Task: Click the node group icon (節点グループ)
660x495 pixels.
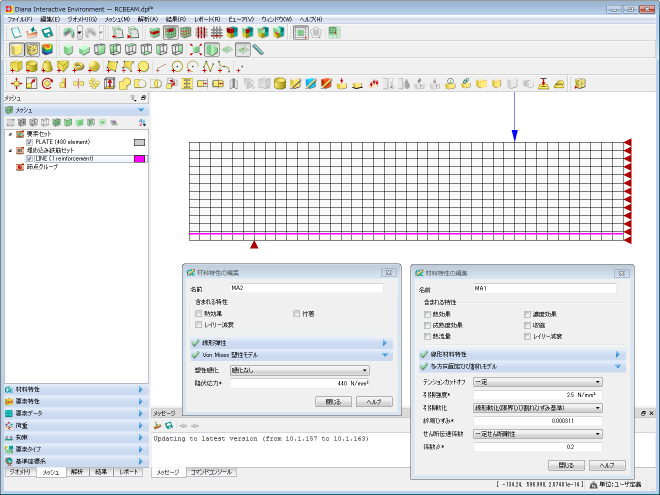Action: (20, 167)
